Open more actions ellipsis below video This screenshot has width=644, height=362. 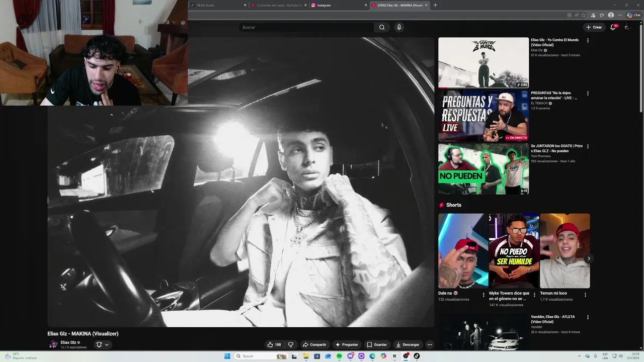[x=430, y=344]
